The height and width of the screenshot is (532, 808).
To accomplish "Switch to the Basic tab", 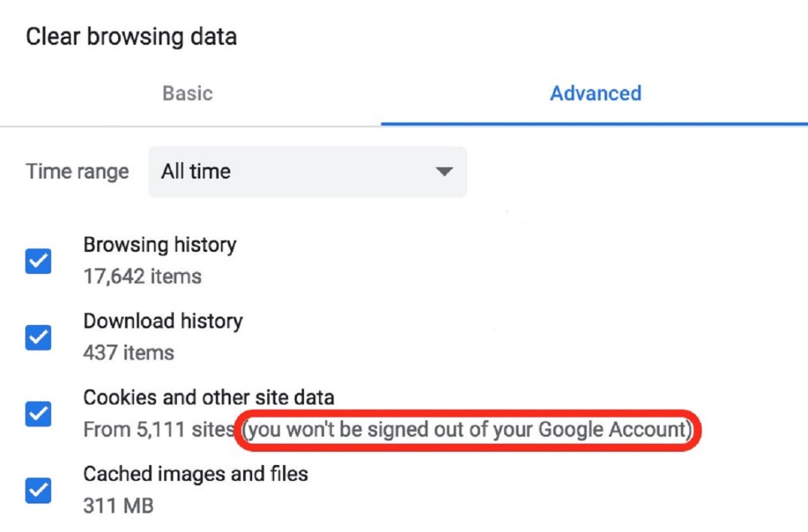I will 187,93.
